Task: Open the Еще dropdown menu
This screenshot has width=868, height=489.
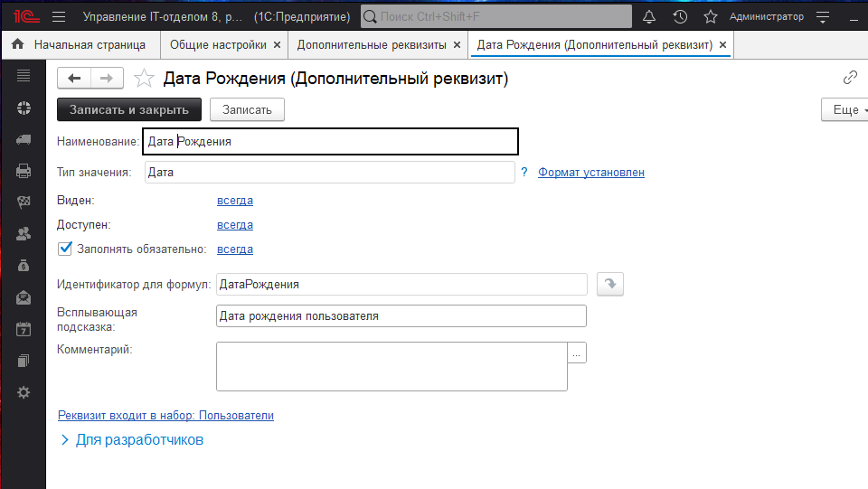Action: coord(844,109)
